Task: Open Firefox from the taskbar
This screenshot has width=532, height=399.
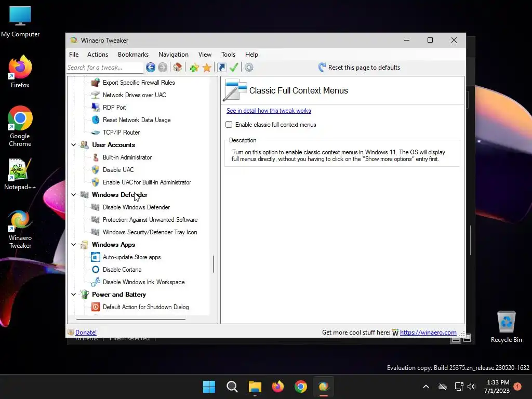Action: tap(278, 387)
